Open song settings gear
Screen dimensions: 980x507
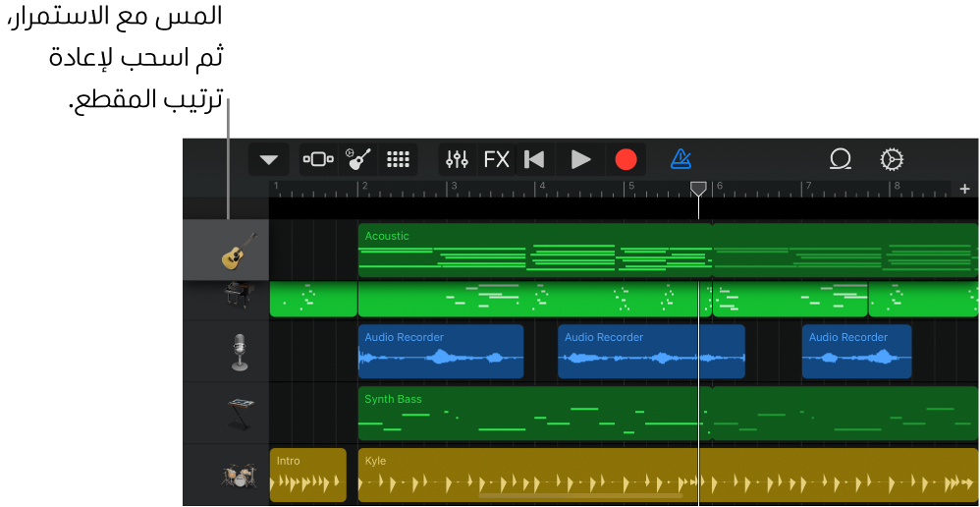tap(892, 160)
